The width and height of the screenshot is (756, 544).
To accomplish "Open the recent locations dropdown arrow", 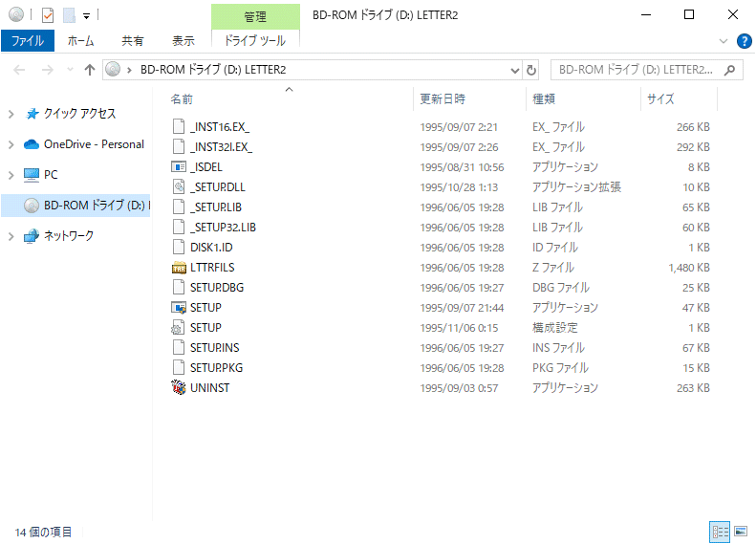I will pos(70,71).
